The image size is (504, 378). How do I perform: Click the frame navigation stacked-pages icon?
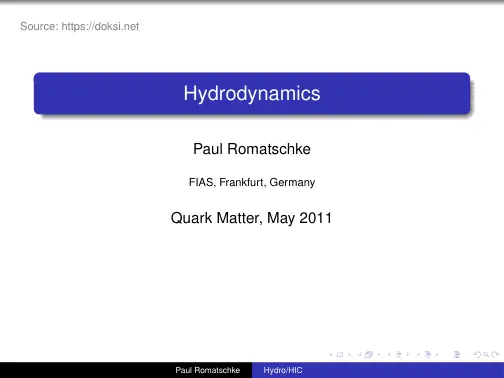coord(369,354)
